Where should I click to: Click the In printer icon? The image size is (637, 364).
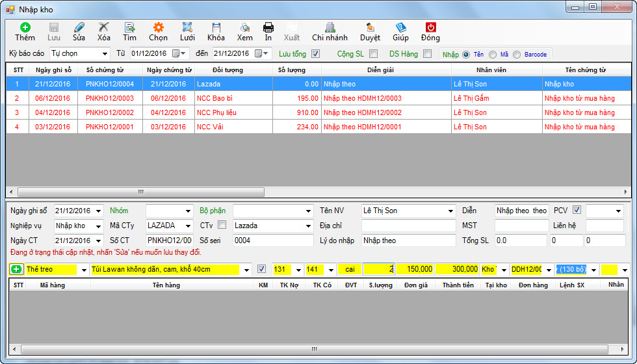pos(268,27)
